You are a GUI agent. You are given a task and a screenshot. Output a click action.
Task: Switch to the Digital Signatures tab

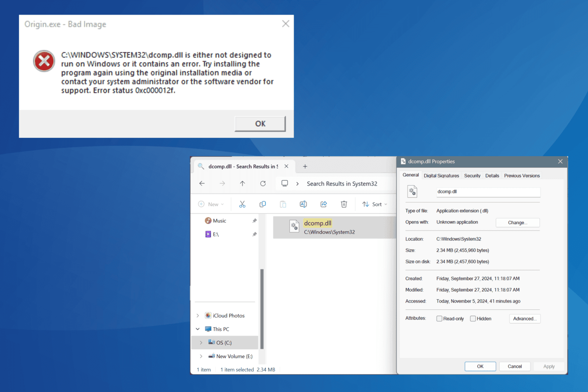click(441, 176)
